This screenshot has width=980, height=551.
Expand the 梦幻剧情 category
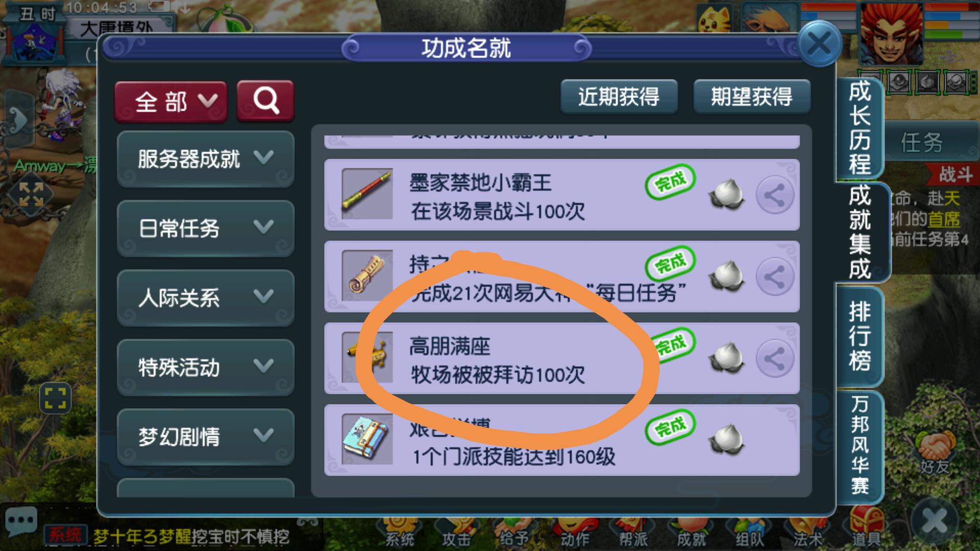[205, 437]
